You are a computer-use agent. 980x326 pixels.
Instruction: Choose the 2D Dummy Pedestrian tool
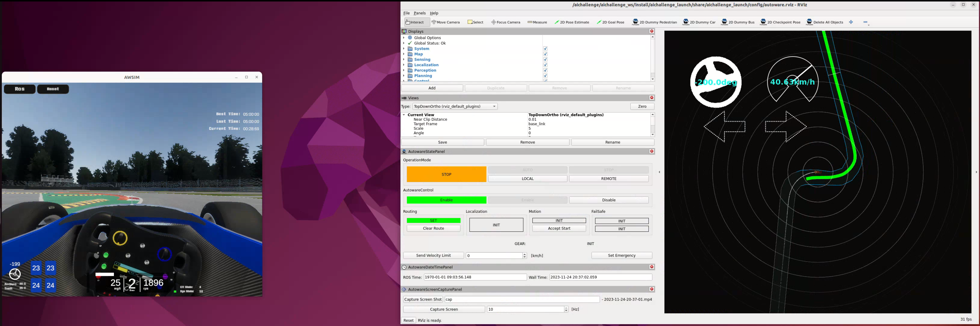(x=655, y=22)
